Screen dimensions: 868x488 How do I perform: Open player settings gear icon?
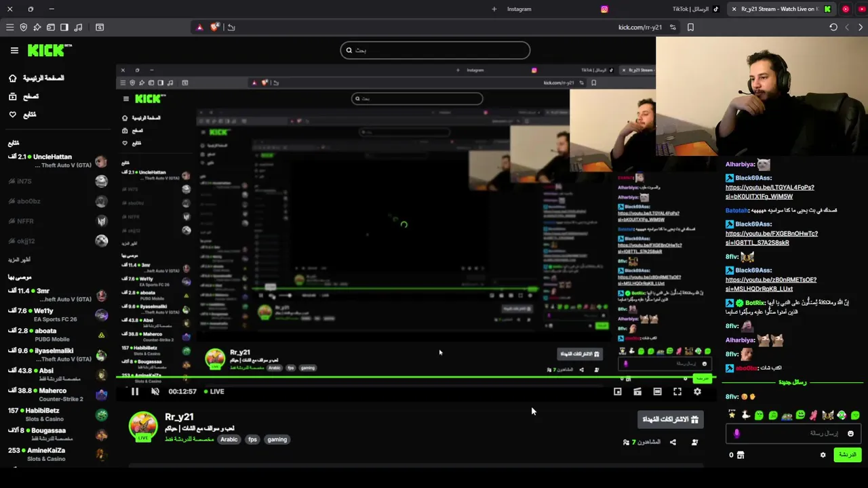[x=697, y=391]
